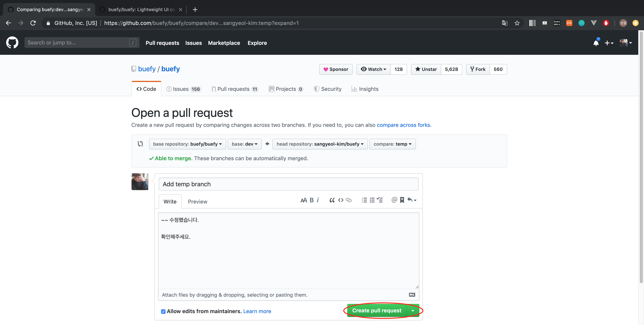Click the switch base and head branches icon

pos(140,144)
